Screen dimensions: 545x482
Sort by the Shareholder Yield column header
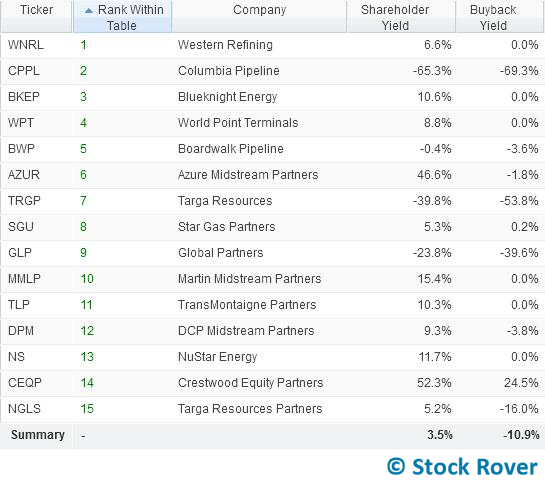[x=395, y=17]
